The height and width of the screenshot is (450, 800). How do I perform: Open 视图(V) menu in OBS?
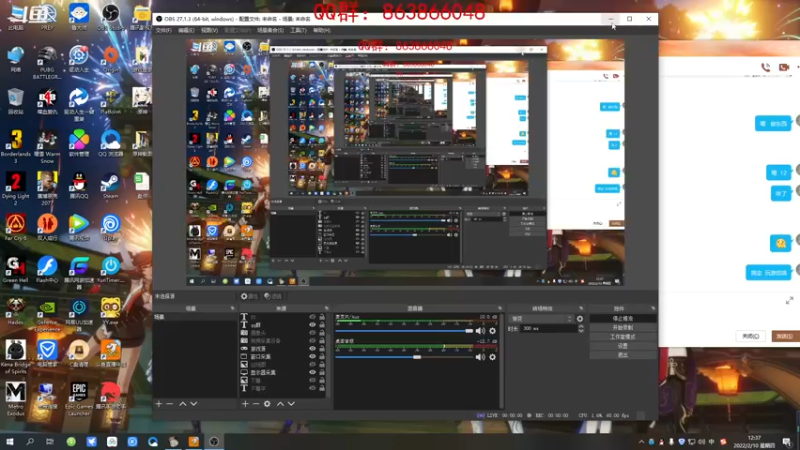pyautogui.click(x=209, y=31)
